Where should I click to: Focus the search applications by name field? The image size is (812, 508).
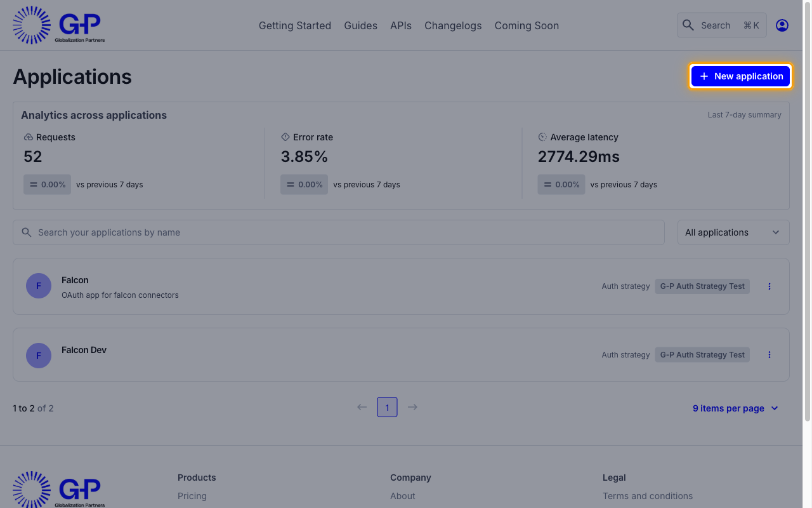point(339,232)
